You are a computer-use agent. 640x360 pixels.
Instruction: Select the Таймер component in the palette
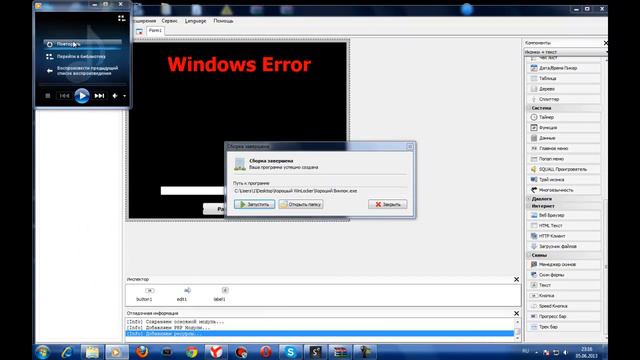coord(564,117)
